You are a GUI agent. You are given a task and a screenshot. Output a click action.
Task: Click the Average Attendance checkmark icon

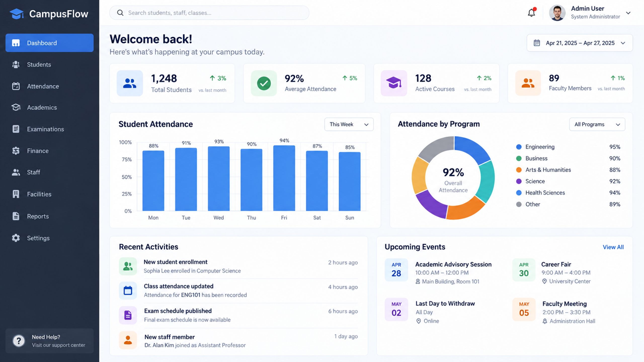click(x=264, y=83)
